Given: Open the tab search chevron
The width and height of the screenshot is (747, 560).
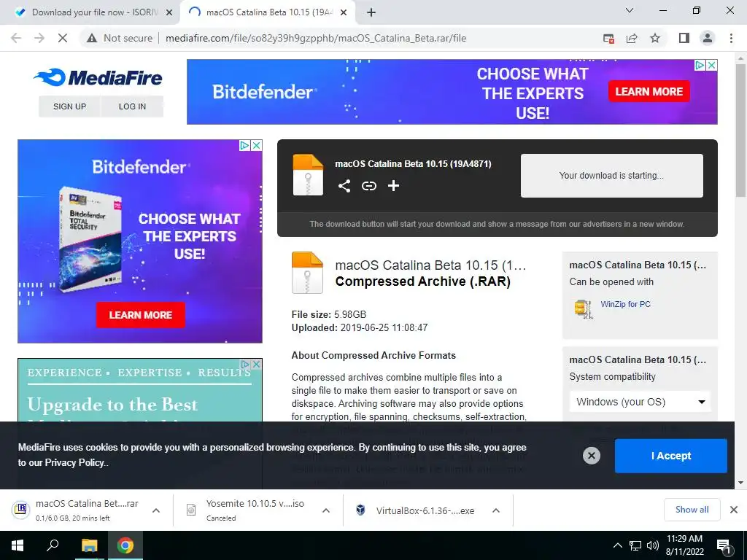Looking at the screenshot, I should point(630,10).
